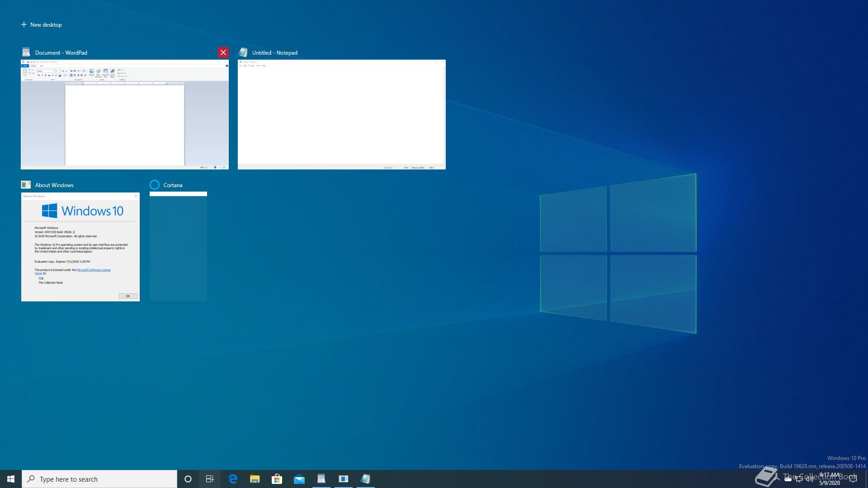Image resolution: width=868 pixels, height=488 pixels.
Task: Open the Action Center notifications icon
Action: [x=854, y=479]
